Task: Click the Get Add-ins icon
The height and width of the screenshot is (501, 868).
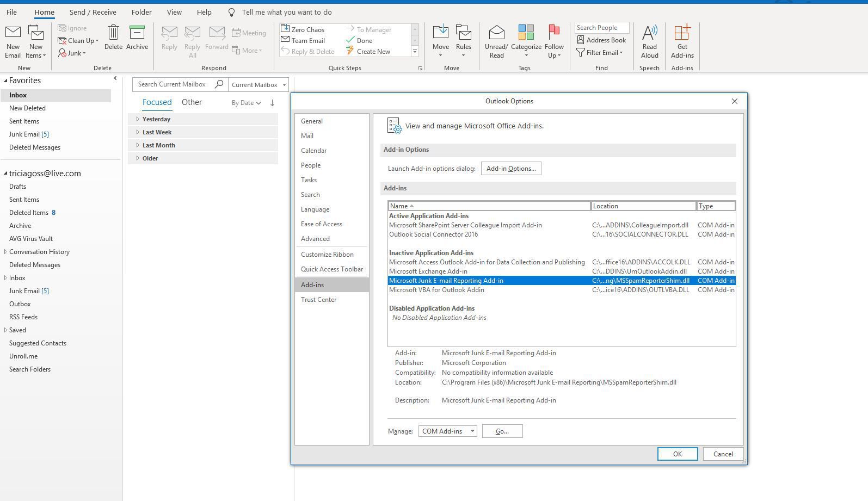Action: point(682,33)
